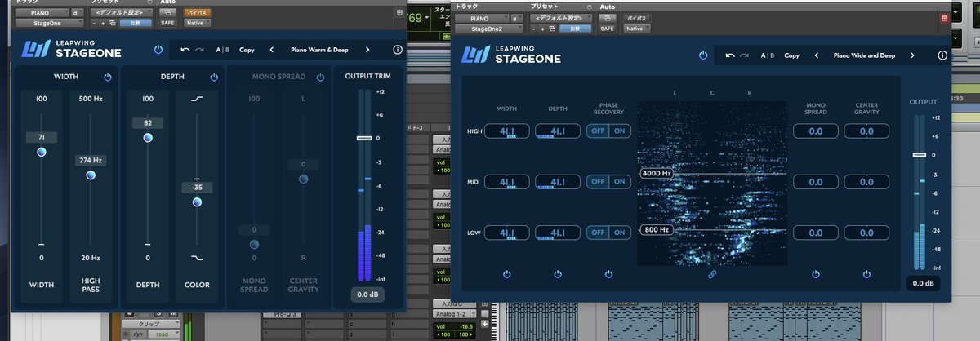Click orange bypass button in left plugin header
Screen dimensions: 980x341
coord(196,13)
